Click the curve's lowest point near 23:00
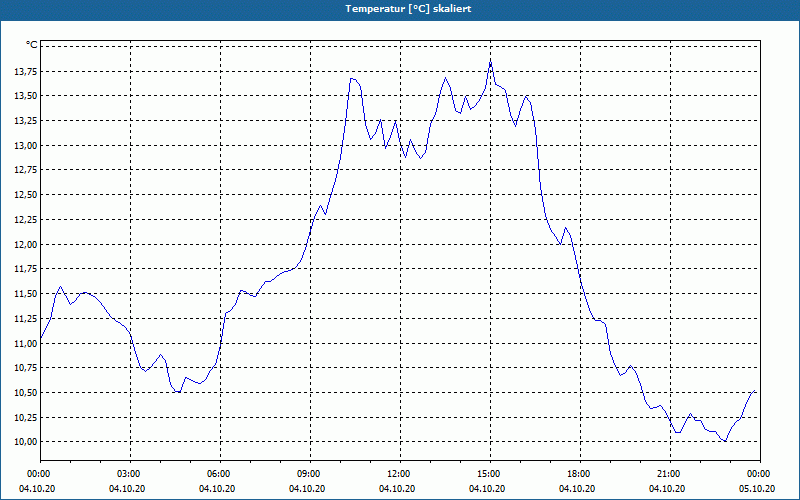The height and width of the screenshot is (500, 800). click(x=725, y=441)
